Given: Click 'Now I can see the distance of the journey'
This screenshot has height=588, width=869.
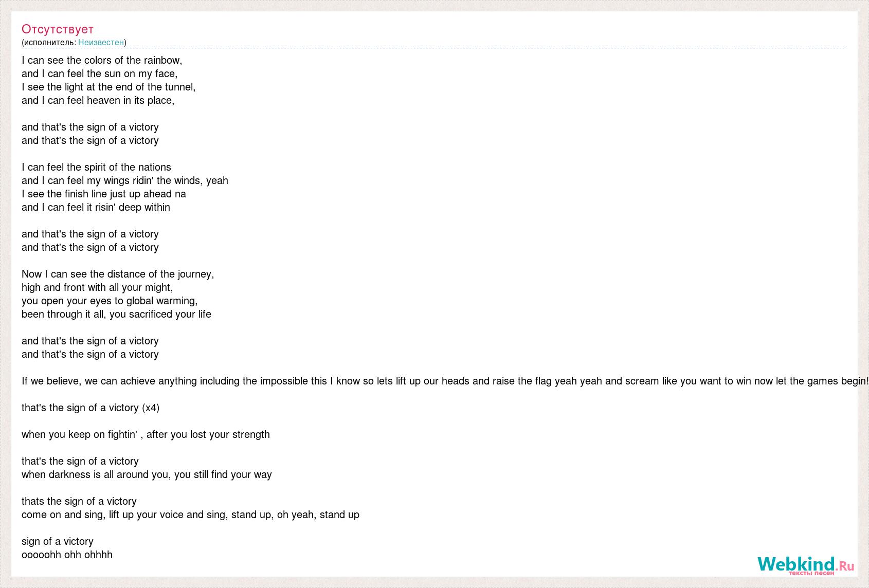Looking at the screenshot, I should (118, 274).
